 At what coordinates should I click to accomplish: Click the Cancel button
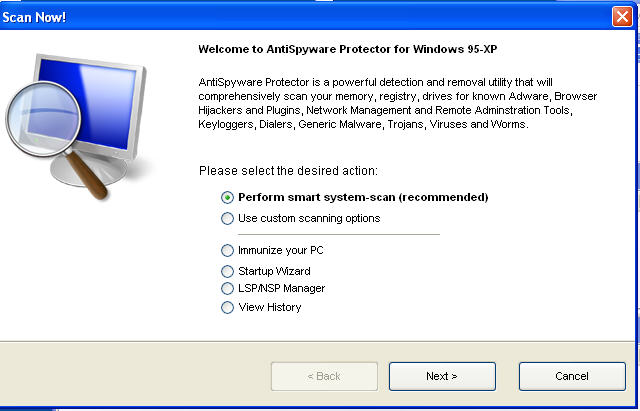(x=572, y=376)
